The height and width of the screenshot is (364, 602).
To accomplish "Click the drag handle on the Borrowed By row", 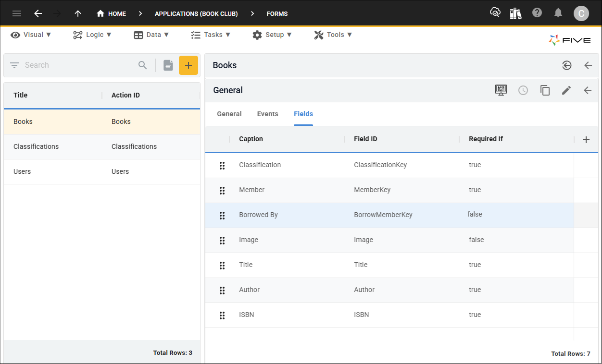I will (222, 216).
